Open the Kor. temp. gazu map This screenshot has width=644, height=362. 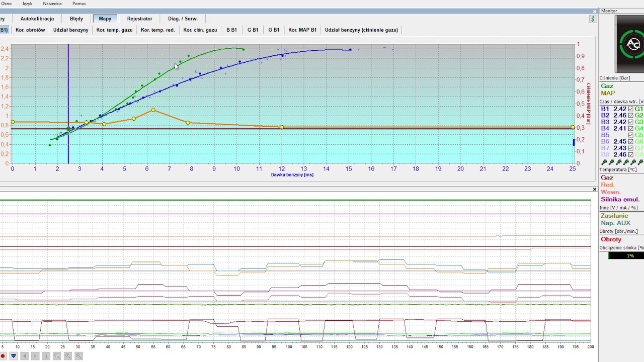click(114, 30)
